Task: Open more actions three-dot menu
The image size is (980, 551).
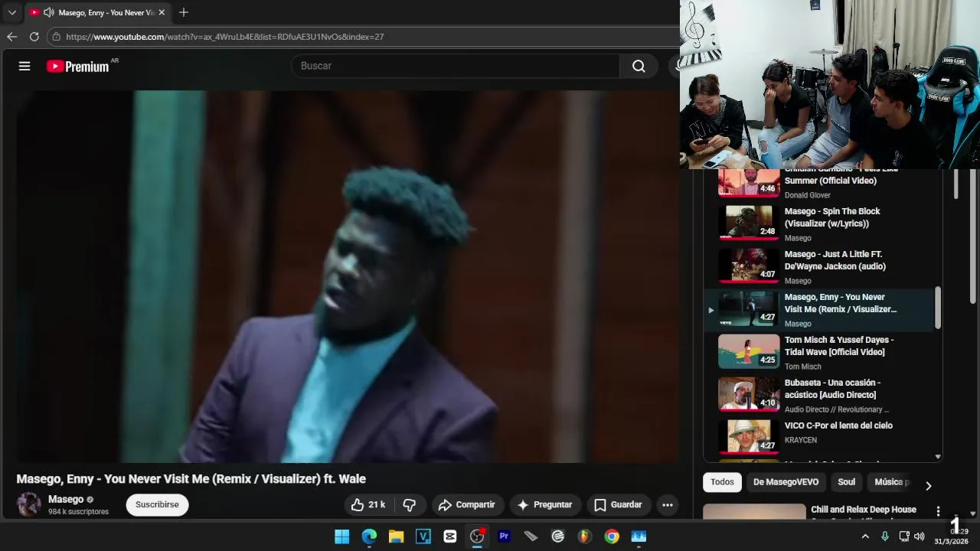Action: pos(668,505)
